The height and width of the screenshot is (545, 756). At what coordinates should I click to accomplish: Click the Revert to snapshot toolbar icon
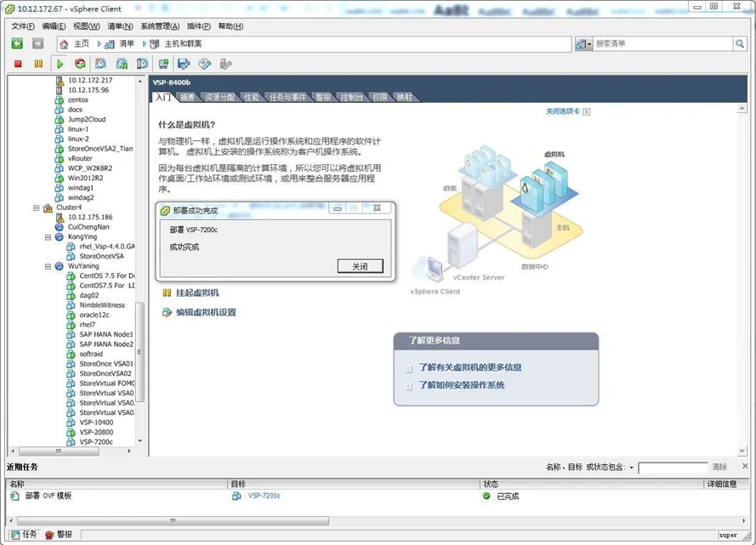point(122,64)
